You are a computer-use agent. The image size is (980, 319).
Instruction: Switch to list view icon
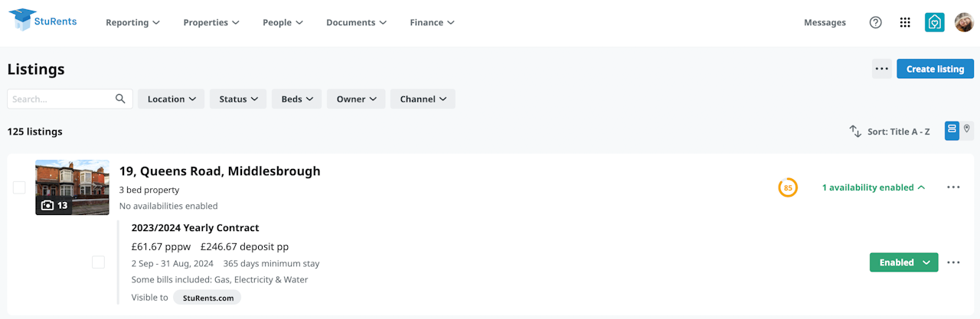click(x=952, y=131)
